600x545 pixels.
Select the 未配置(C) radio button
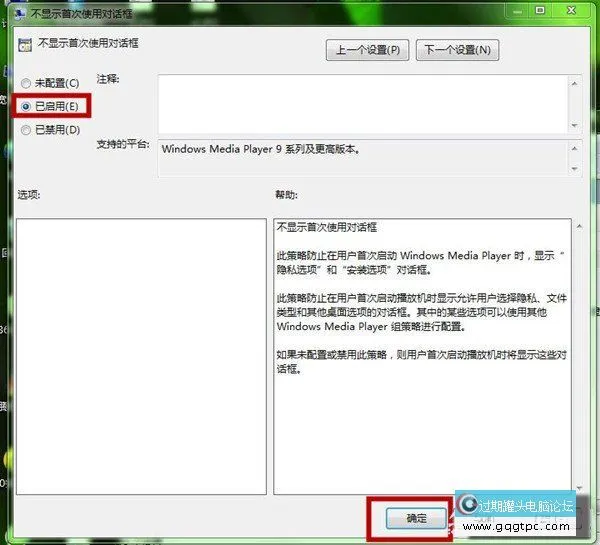click(26, 82)
